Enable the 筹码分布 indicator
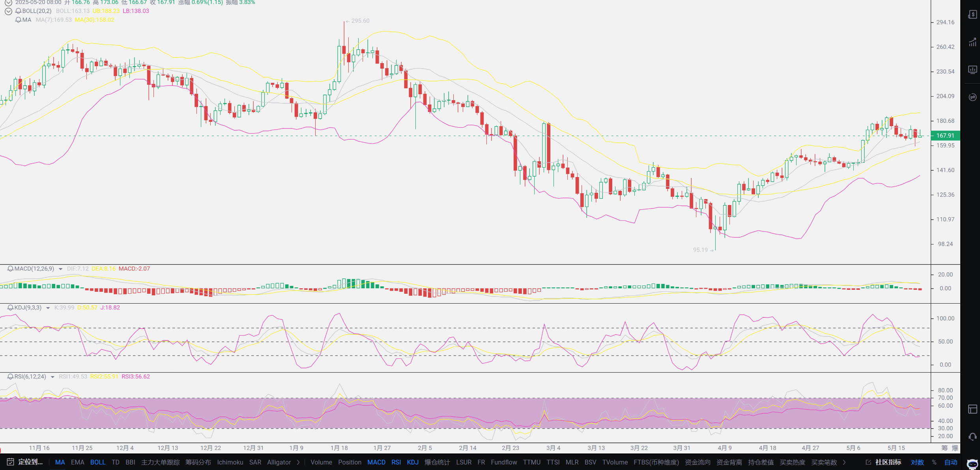 pos(198,462)
